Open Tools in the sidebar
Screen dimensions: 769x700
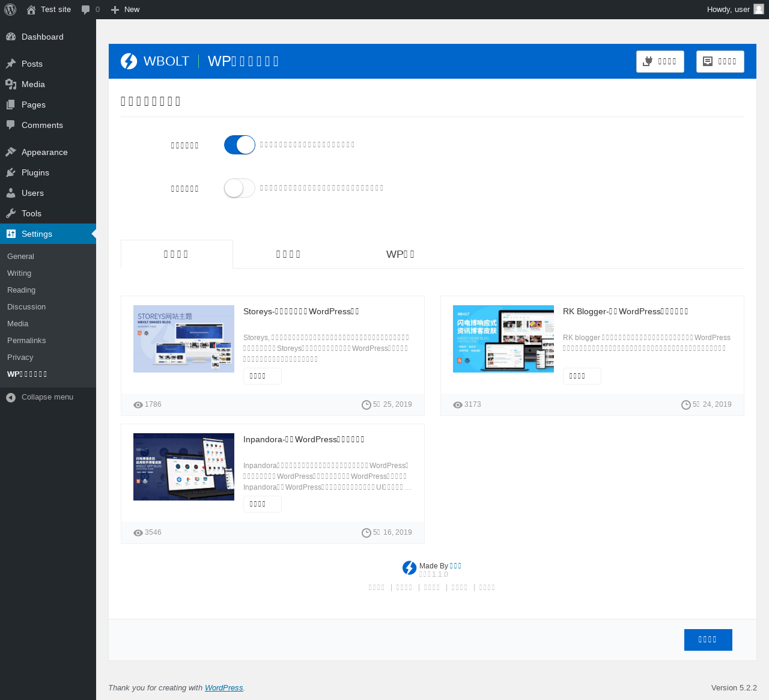[48, 213]
